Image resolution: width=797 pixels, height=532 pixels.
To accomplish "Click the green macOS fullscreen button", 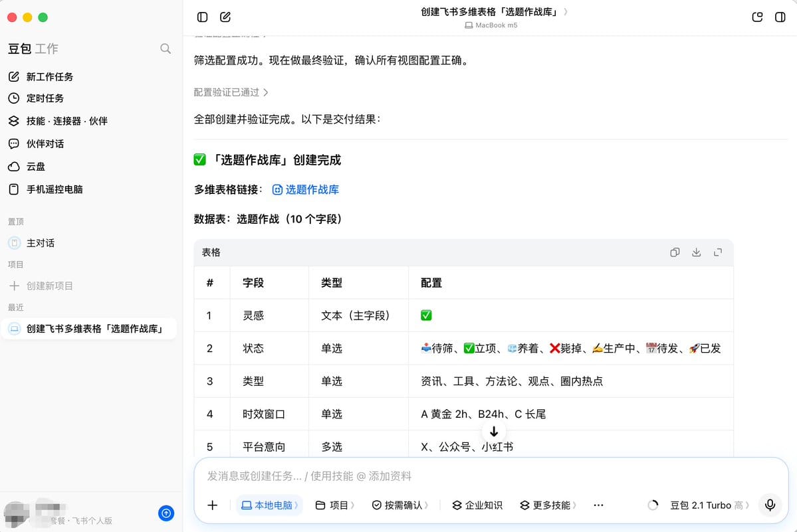I will pyautogui.click(x=43, y=17).
